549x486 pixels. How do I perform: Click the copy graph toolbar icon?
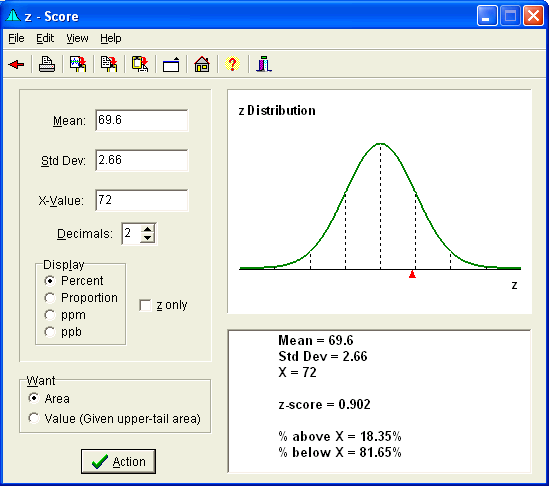pyautogui.click(x=78, y=64)
